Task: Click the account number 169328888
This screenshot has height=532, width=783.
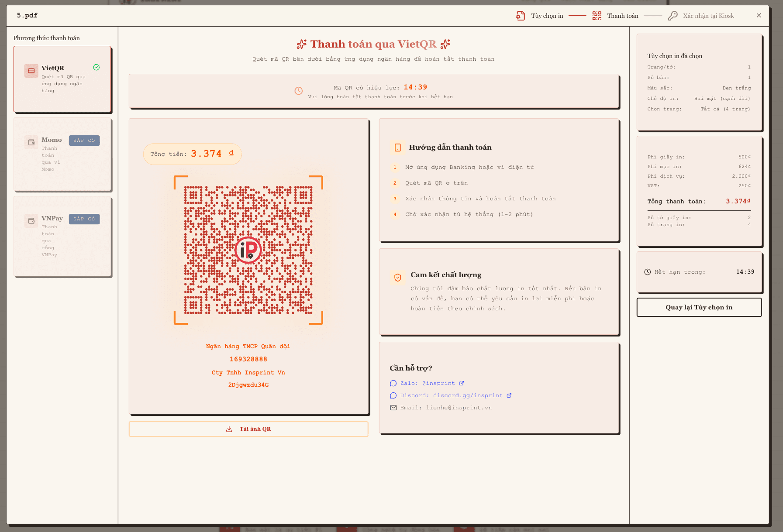Action: [248, 359]
